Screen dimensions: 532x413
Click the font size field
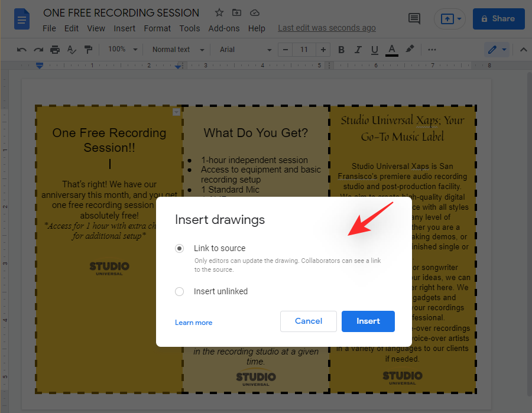[304, 50]
